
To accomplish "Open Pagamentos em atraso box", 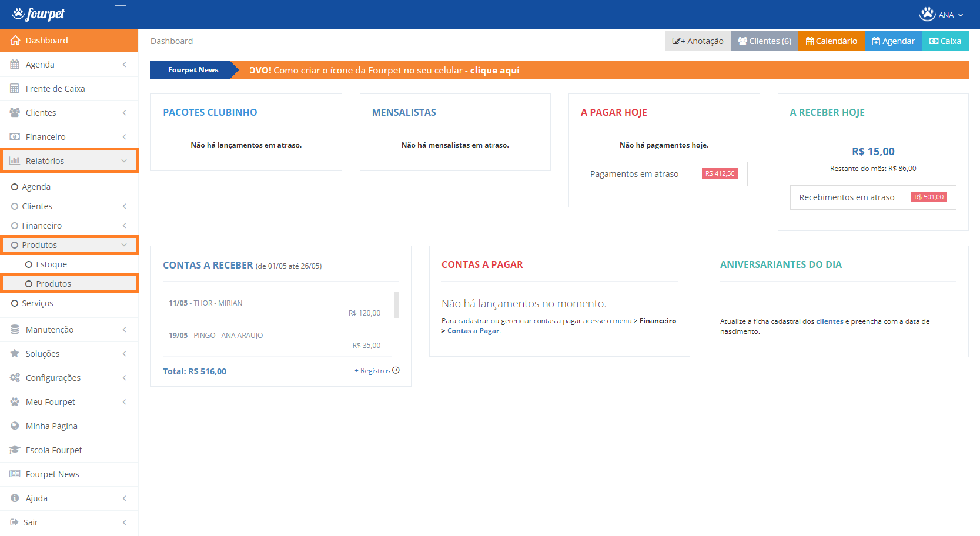I will (x=664, y=174).
